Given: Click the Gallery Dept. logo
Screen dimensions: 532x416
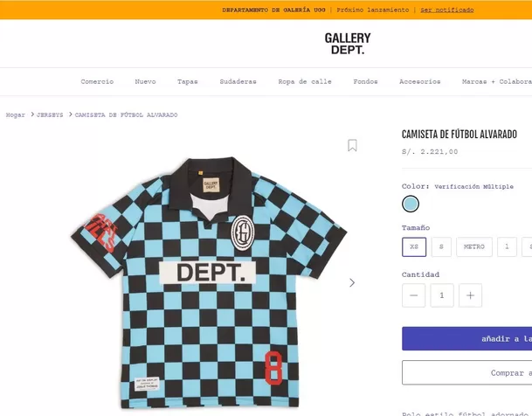Looking at the screenshot, I should click(347, 44).
